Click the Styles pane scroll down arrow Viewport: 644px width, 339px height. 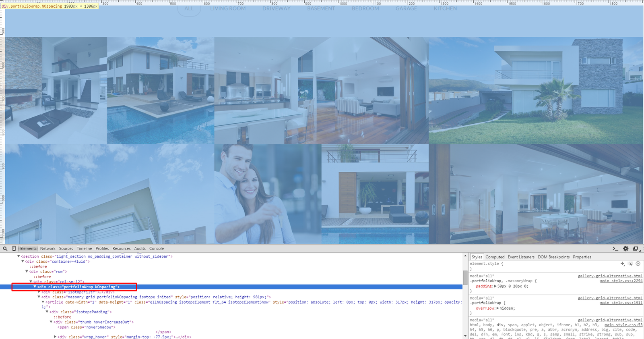click(465, 335)
